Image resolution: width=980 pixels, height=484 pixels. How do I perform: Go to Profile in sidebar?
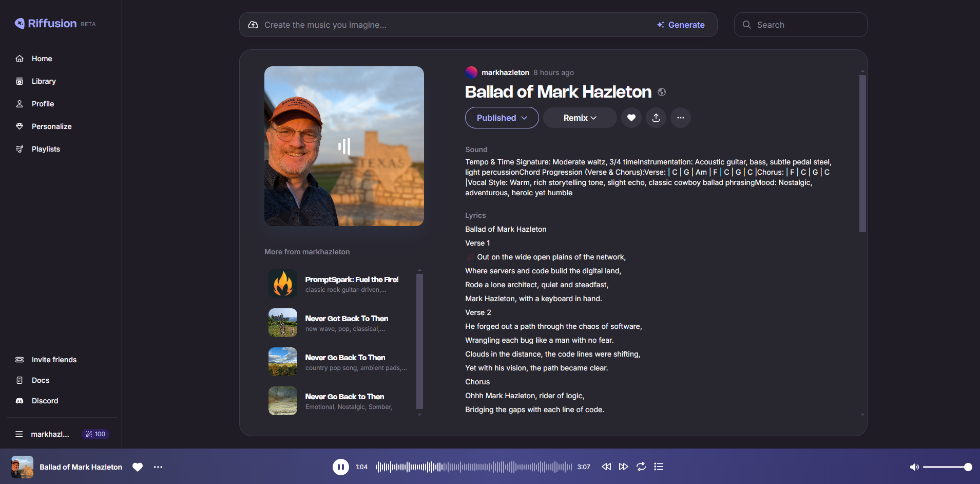click(43, 104)
